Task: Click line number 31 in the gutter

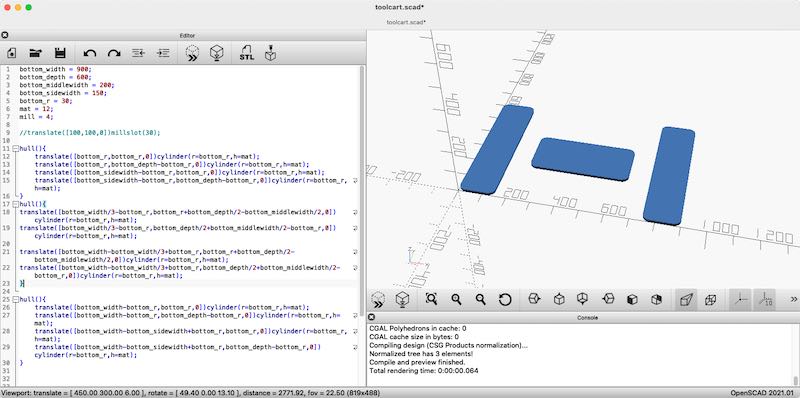Action: (7, 370)
